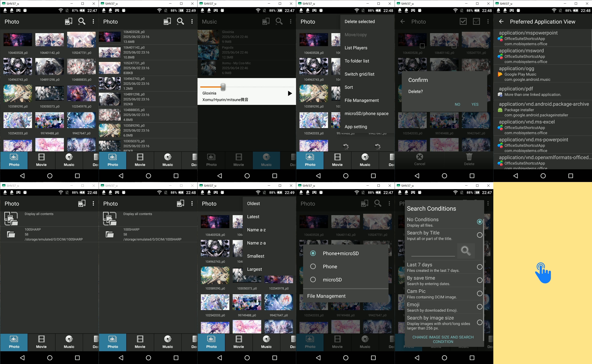Click the title text field in Search Conditions
The image size is (592, 364).
[433, 252]
